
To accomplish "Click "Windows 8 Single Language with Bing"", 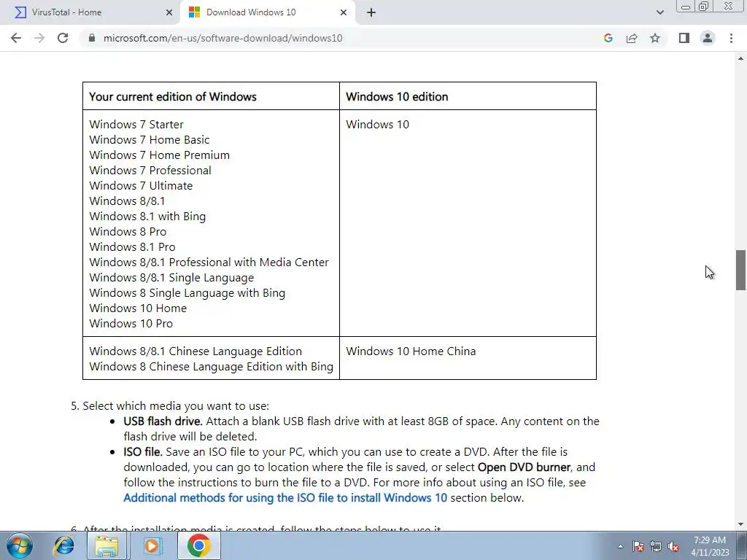I will (x=187, y=292).
